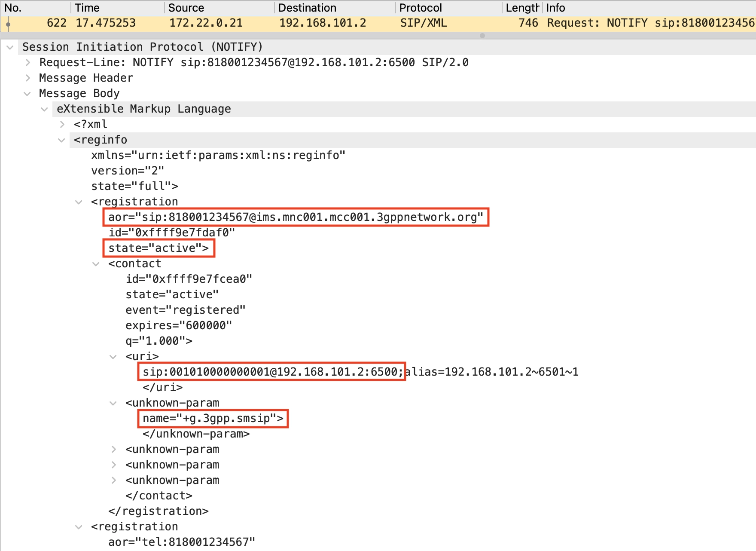Select packet number 622 row

pos(258,23)
